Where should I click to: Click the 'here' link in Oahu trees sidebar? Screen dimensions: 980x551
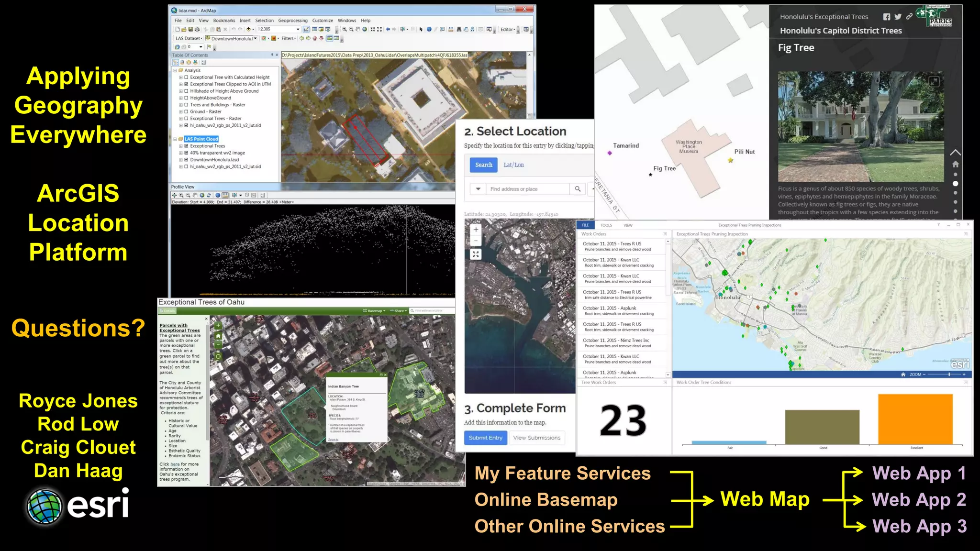(x=175, y=464)
